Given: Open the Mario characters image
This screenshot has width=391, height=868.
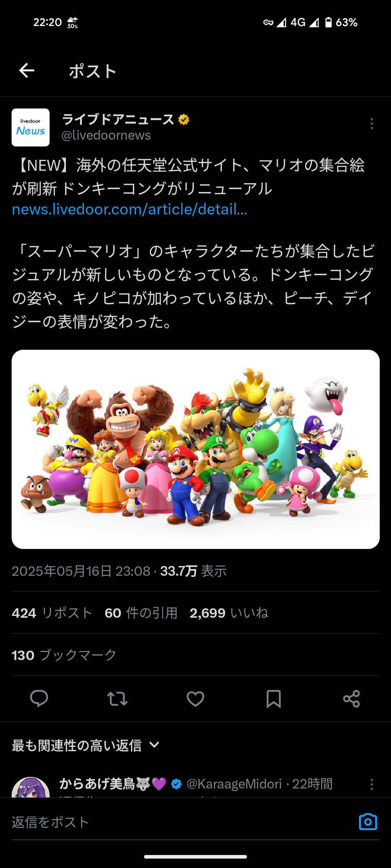Looking at the screenshot, I should pos(195,449).
